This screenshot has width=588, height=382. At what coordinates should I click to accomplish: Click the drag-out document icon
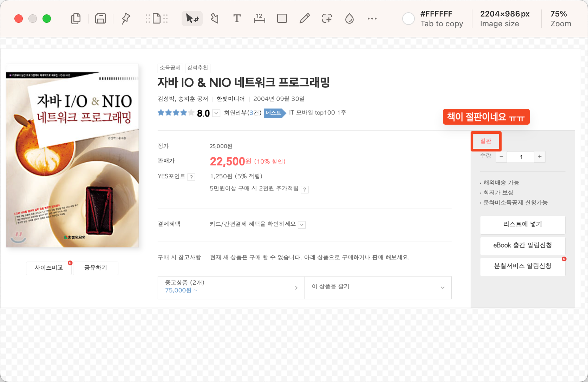(x=157, y=19)
